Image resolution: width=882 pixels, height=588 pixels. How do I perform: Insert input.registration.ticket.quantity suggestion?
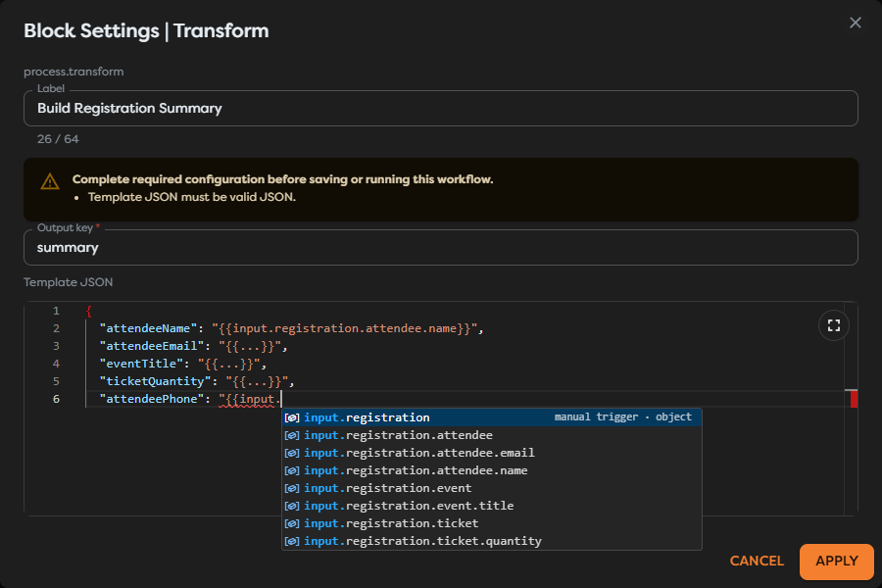tap(492, 541)
